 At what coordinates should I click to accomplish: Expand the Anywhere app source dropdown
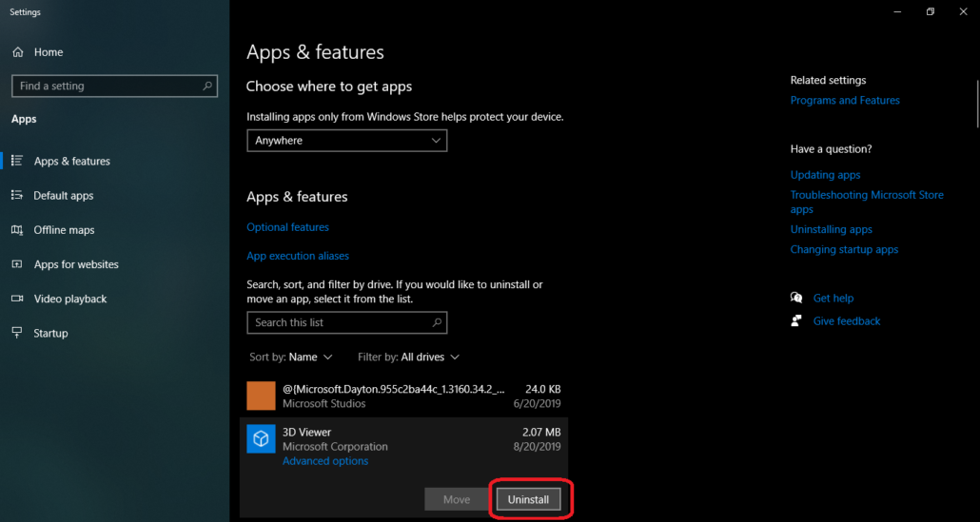click(x=347, y=141)
